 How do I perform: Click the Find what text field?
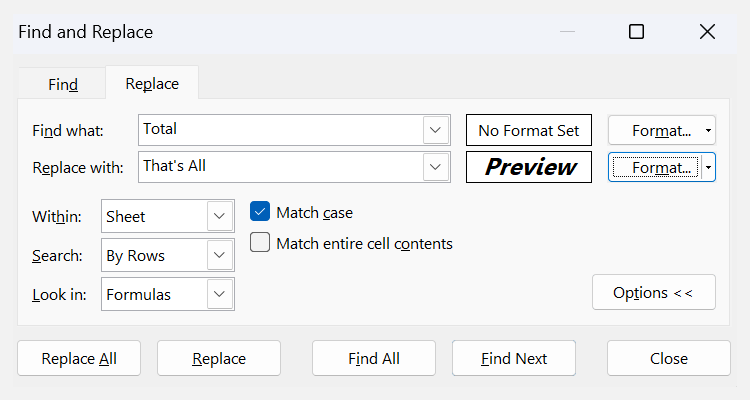(x=280, y=130)
